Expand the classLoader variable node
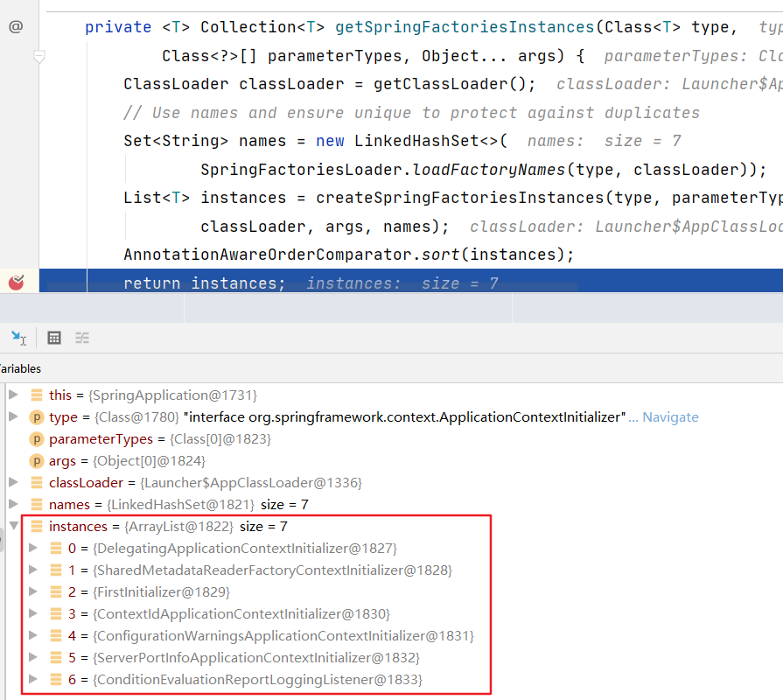This screenshot has height=700, width=783. [13, 482]
